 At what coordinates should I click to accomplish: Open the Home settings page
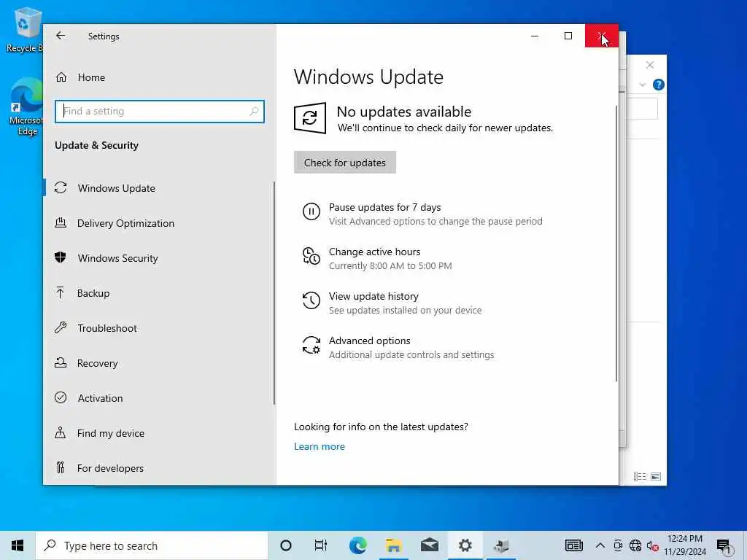91,77
